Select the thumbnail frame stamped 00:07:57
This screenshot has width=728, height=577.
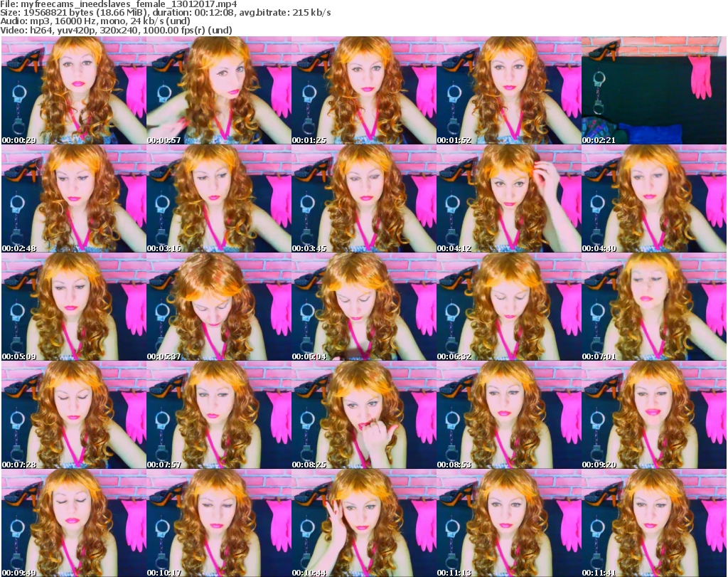(x=219, y=415)
